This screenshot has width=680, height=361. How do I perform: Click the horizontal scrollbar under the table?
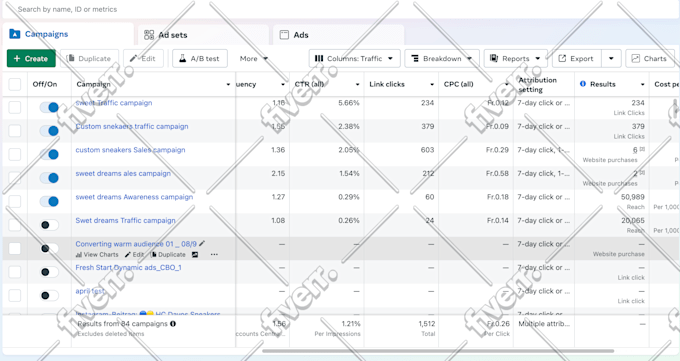(438, 351)
